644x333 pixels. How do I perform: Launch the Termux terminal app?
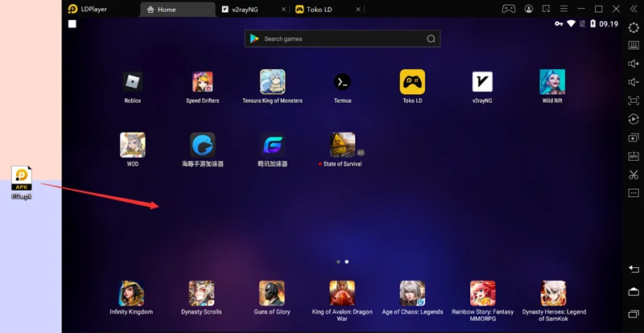click(343, 82)
